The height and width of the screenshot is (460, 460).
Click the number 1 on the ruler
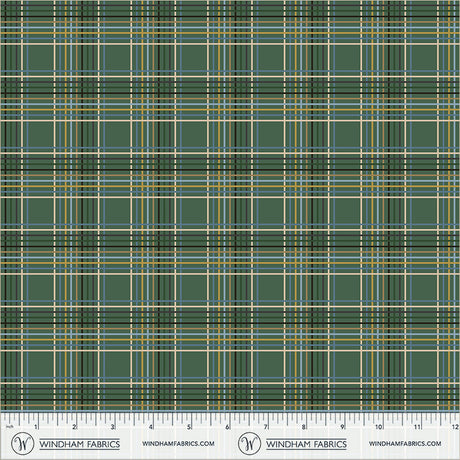(36, 427)
